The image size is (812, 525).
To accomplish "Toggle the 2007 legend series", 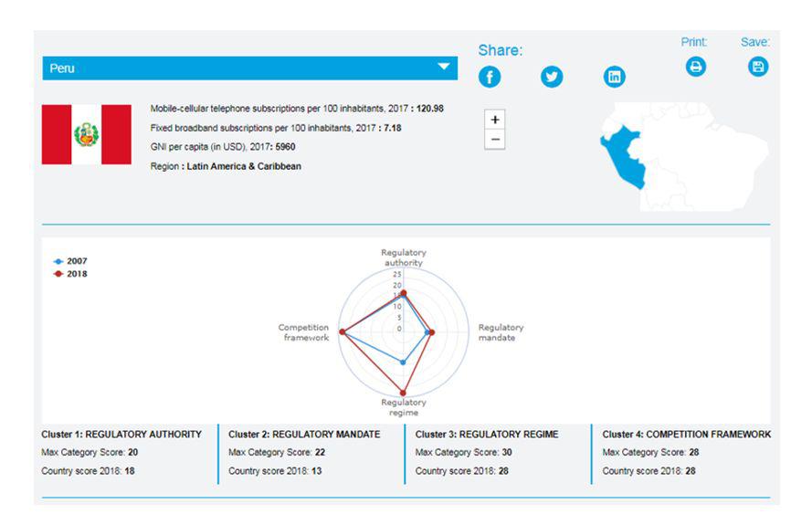I will coord(71,261).
